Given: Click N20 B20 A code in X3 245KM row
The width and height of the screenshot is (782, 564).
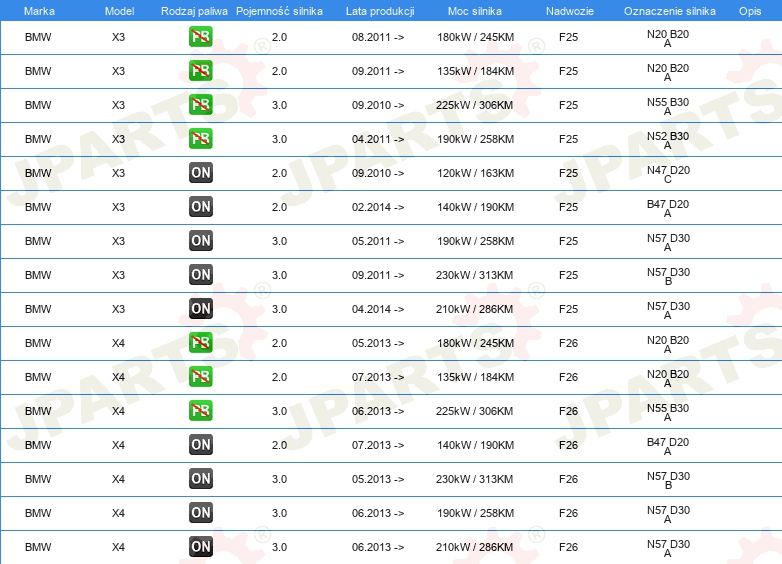Looking at the screenshot, I should pos(668,38).
